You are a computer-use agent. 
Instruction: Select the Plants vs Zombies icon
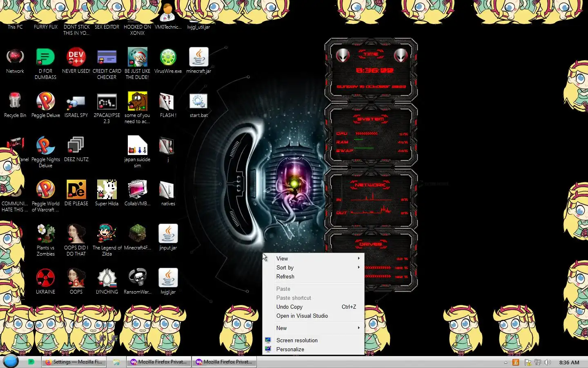(x=45, y=240)
